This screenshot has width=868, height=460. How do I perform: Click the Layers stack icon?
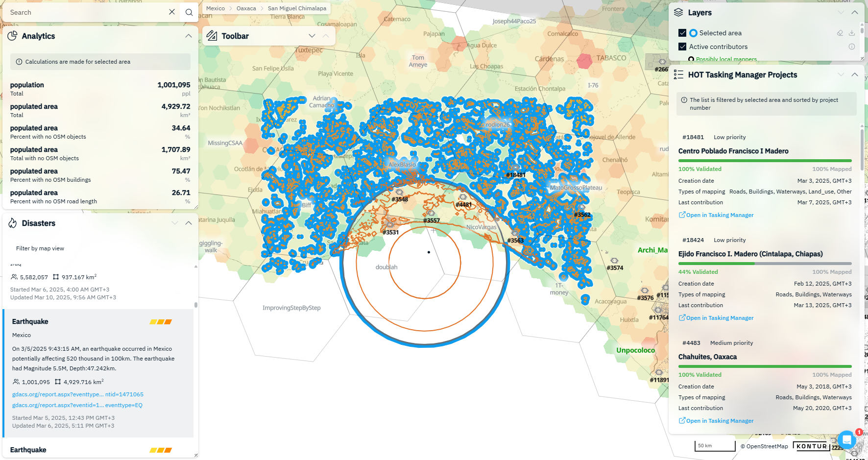678,12
